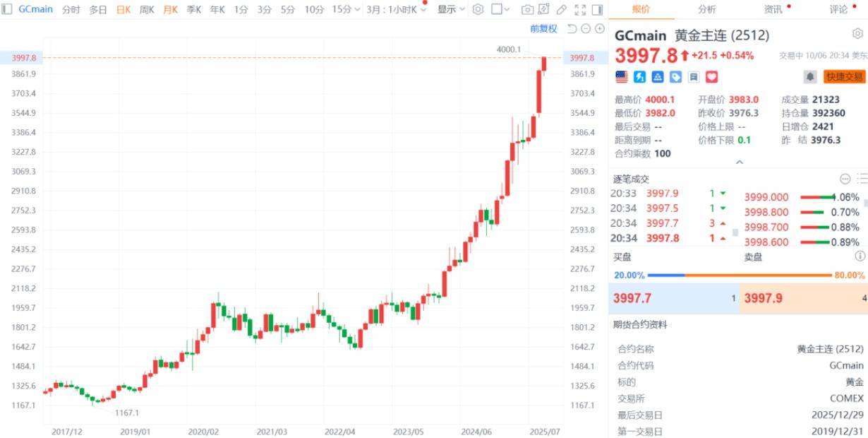The width and height of the screenshot is (868, 438).
Task: Click the 快捷交易 quick trade button
Action: pyautogui.click(x=844, y=76)
